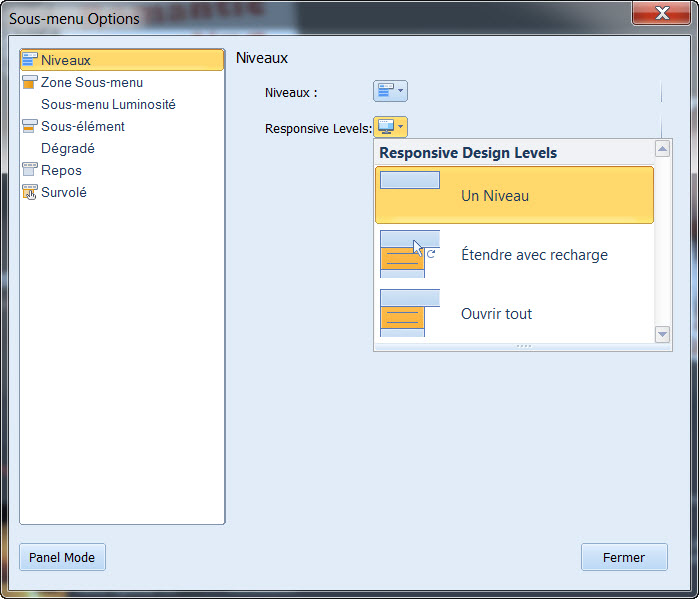This screenshot has width=699, height=599.
Task: Choose Un Niveau option
Action: (x=514, y=195)
